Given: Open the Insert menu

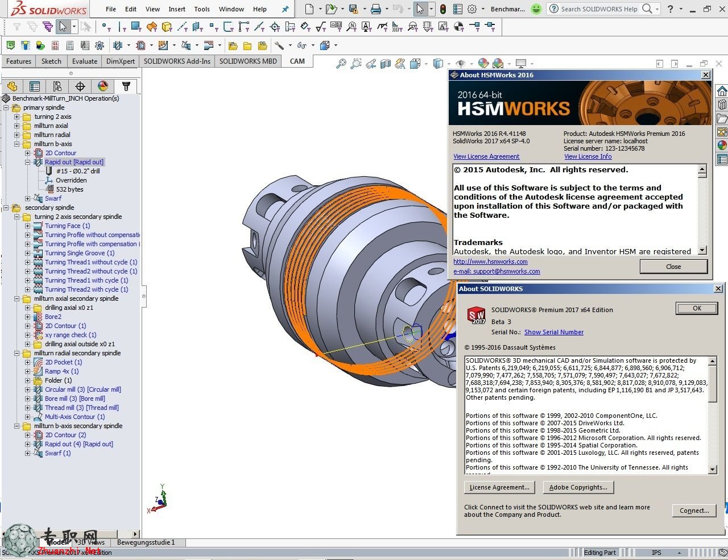Looking at the screenshot, I should click(x=177, y=9).
